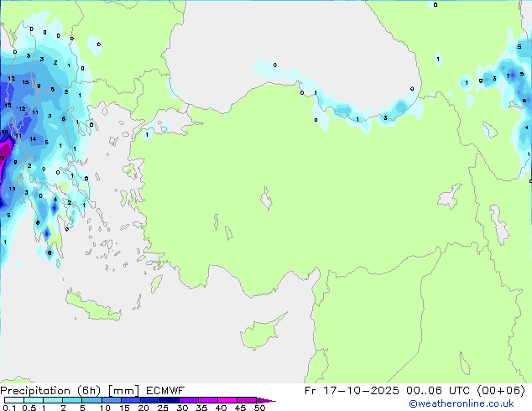This screenshot has width=532, height=411.
Task: Click the 35–40 mm violet legend swatch
Action: pos(208,400)
